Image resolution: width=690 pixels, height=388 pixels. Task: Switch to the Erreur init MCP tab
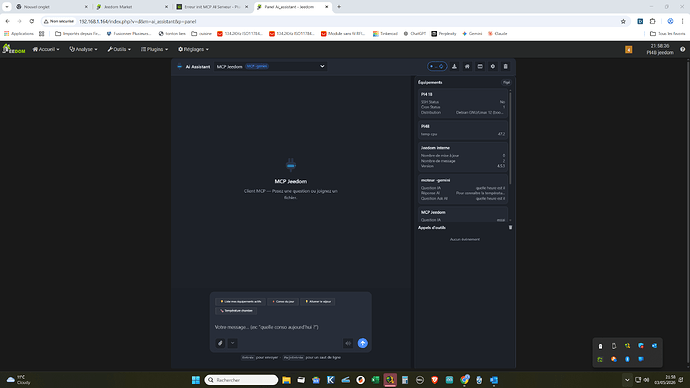[213, 7]
